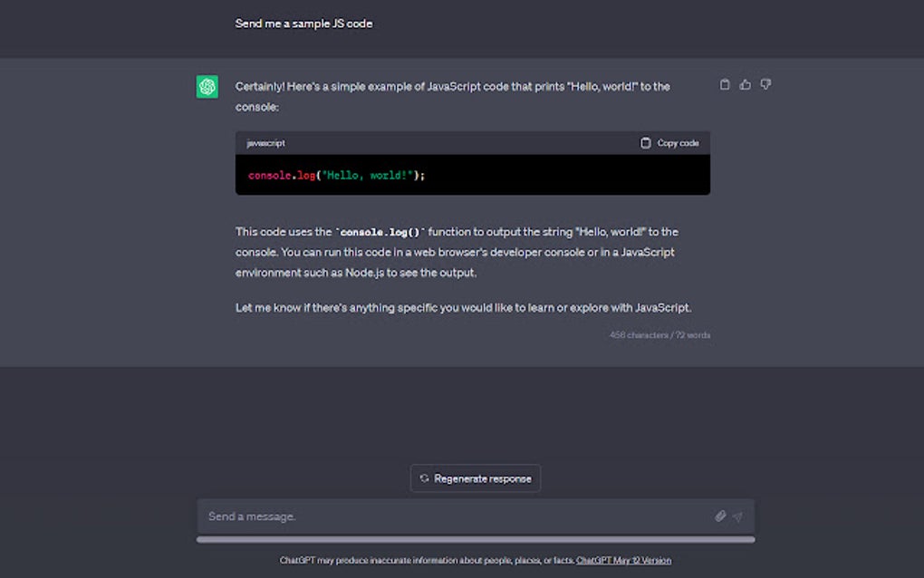The image size is (924, 578).
Task: Mark the response with thumbs down
Action: [765, 84]
